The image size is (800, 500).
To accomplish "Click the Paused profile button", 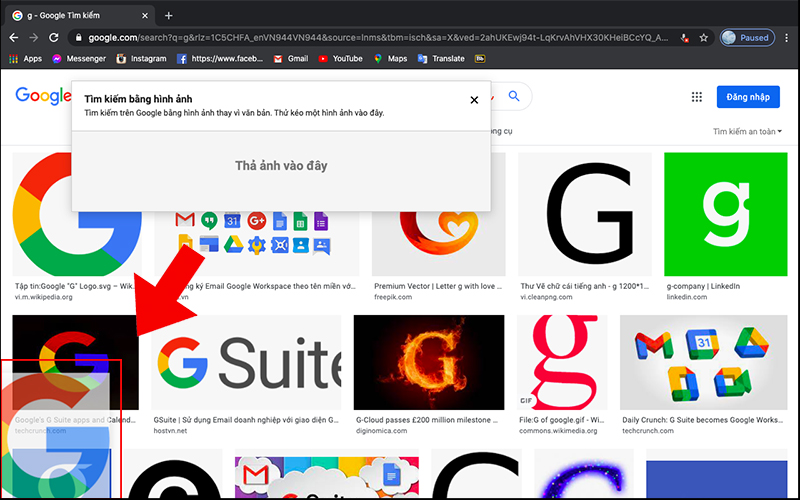I will click(747, 38).
